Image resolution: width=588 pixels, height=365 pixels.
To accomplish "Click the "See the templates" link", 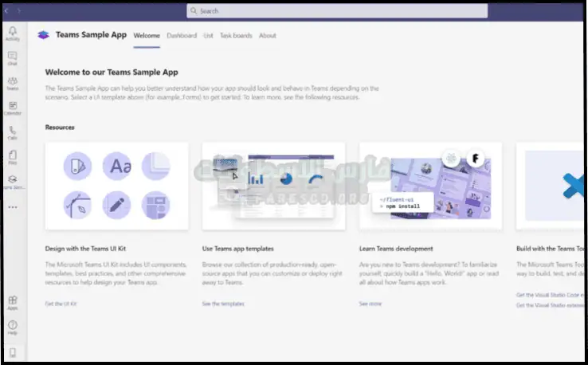I will (x=223, y=304).
